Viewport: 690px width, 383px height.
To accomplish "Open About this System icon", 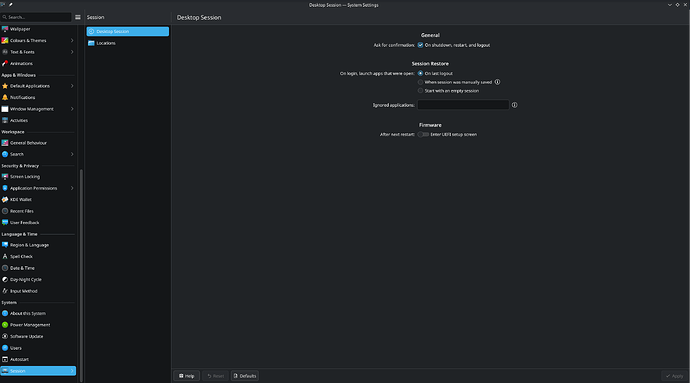I will tap(5, 313).
